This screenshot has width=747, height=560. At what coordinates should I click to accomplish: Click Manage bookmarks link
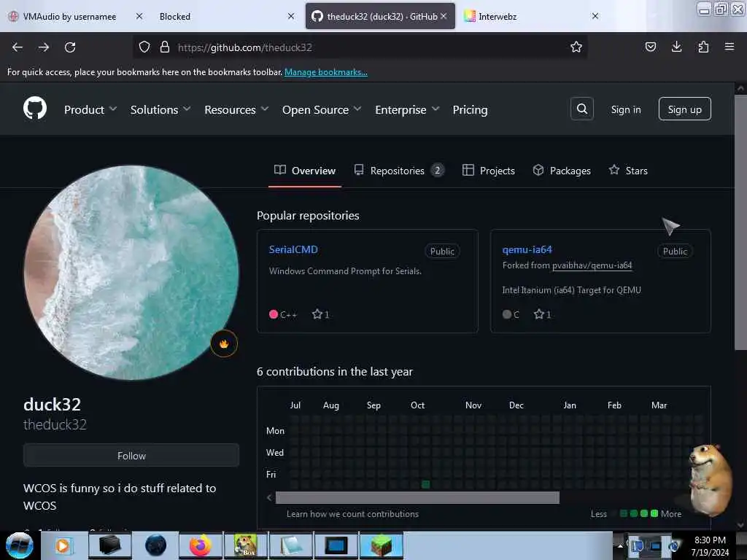(x=326, y=72)
